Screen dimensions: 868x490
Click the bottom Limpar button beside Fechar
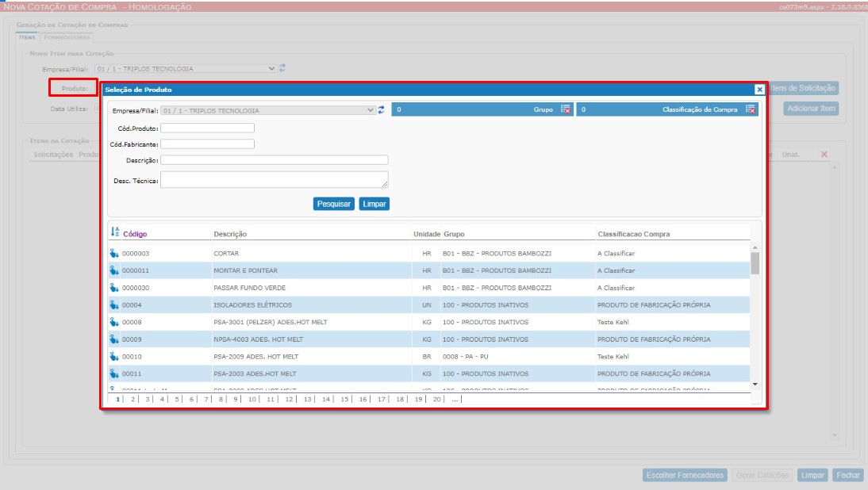pyautogui.click(x=812, y=475)
